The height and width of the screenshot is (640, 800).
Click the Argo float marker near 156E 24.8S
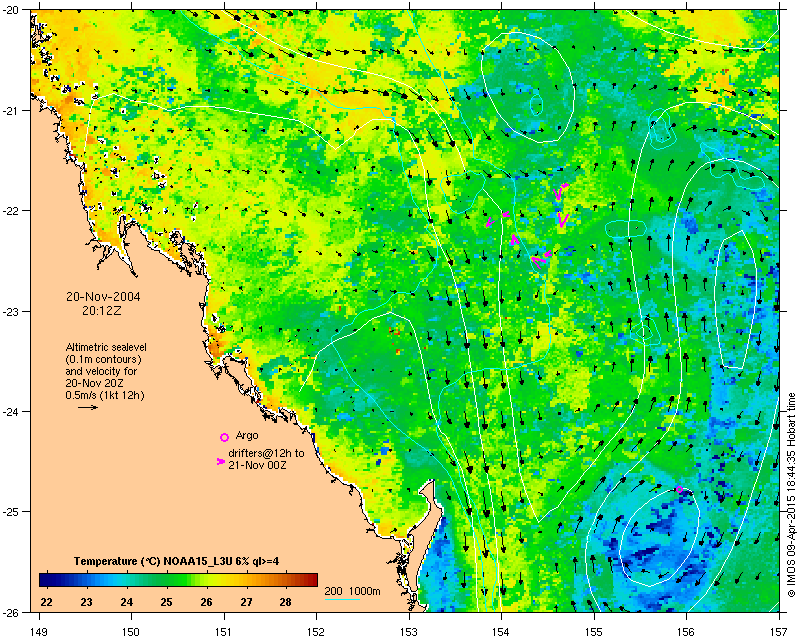(x=679, y=489)
